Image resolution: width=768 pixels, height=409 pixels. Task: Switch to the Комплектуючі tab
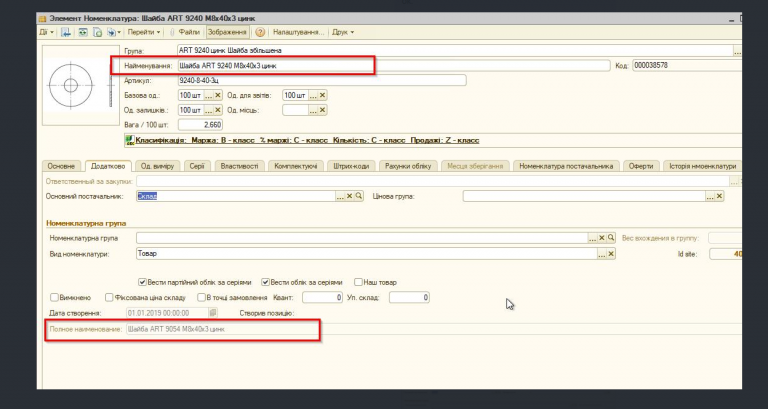point(296,166)
